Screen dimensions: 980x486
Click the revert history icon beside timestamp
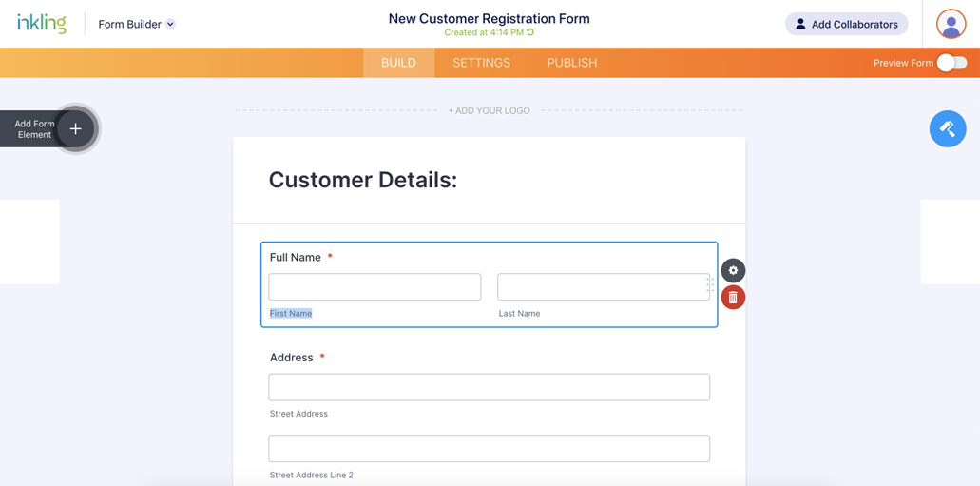tap(530, 32)
